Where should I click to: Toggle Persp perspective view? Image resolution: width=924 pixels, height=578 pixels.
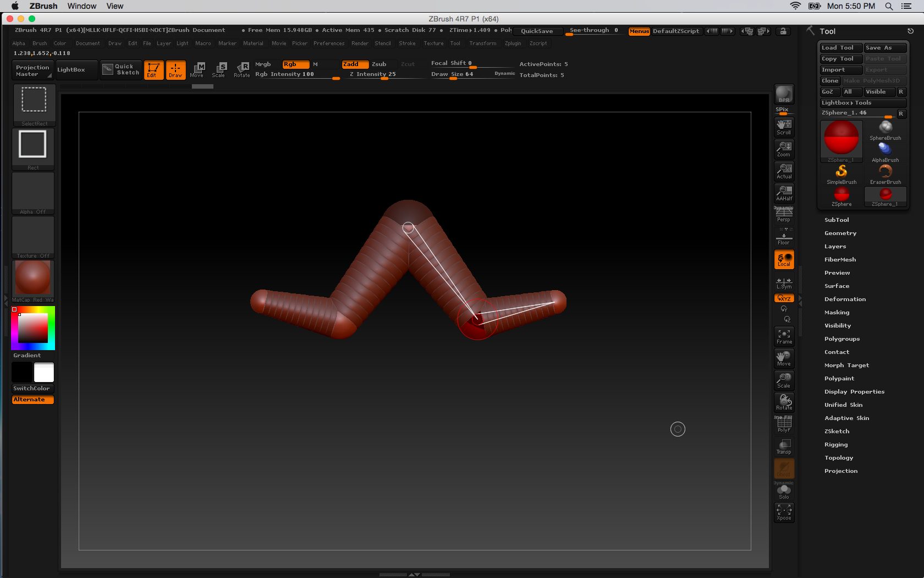point(784,215)
